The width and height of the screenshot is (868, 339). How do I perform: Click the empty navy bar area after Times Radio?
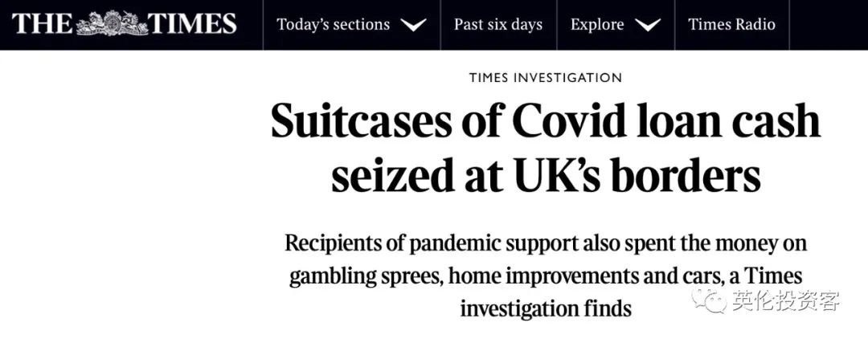[829, 25]
